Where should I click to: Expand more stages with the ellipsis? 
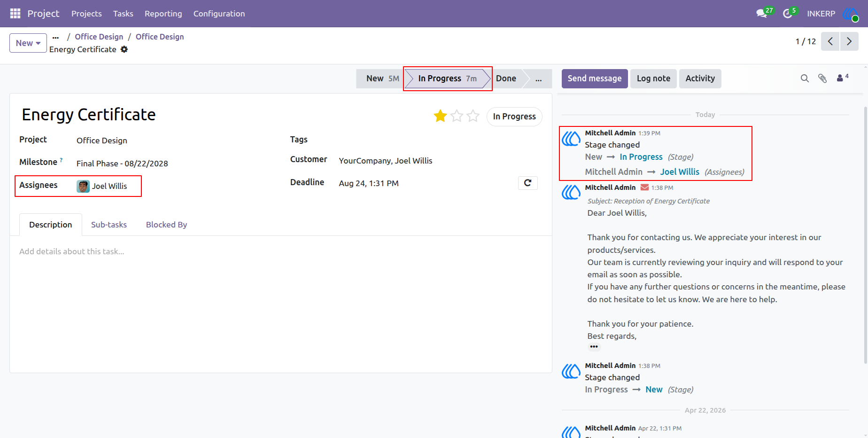point(538,78)
